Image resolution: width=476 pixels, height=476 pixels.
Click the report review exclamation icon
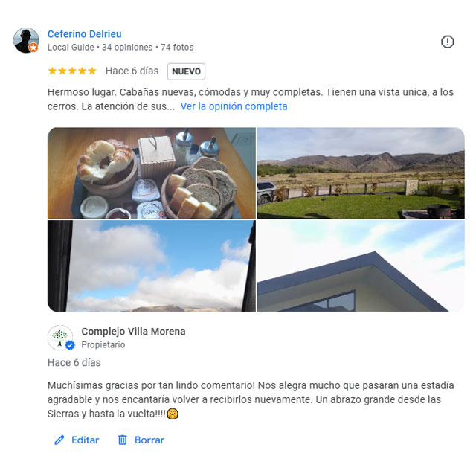tap(447, 42)
